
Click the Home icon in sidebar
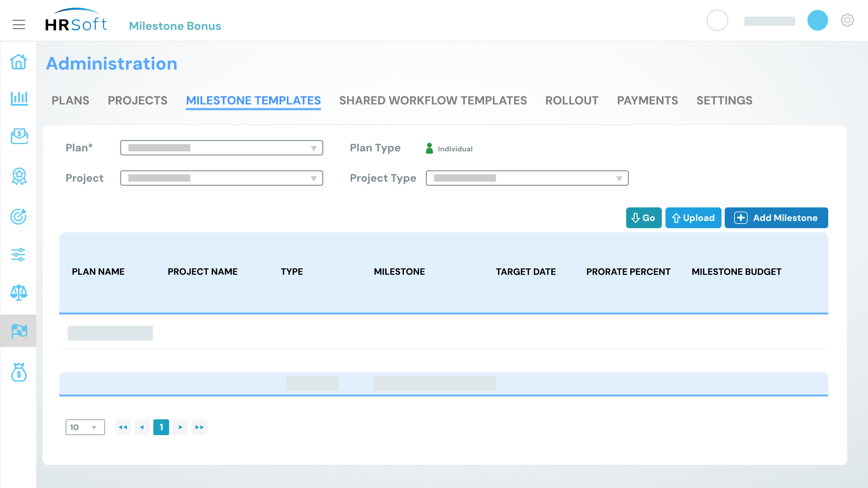click(19, 62)
